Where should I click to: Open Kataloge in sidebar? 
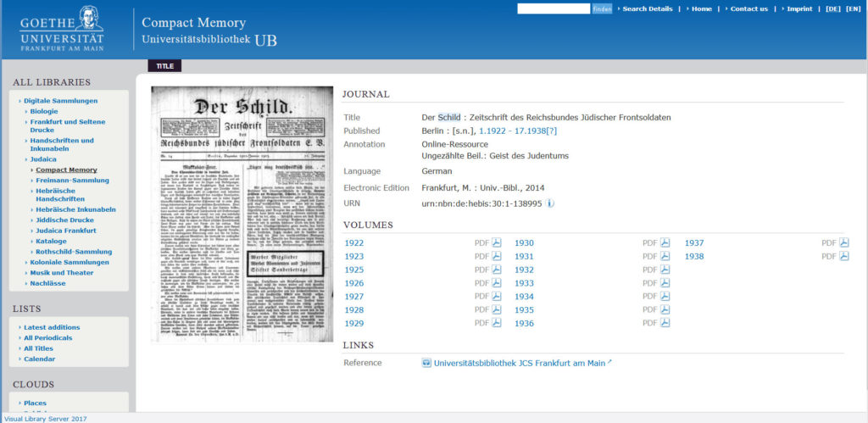point(51,242)
